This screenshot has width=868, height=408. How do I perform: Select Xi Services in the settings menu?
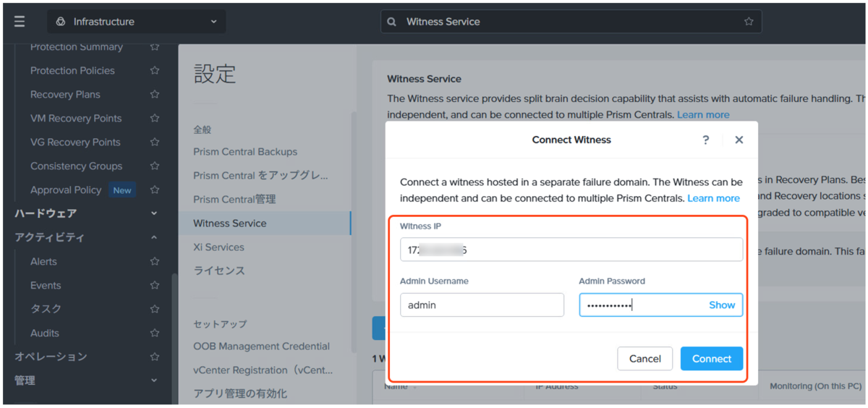click(x=218, y=247)
